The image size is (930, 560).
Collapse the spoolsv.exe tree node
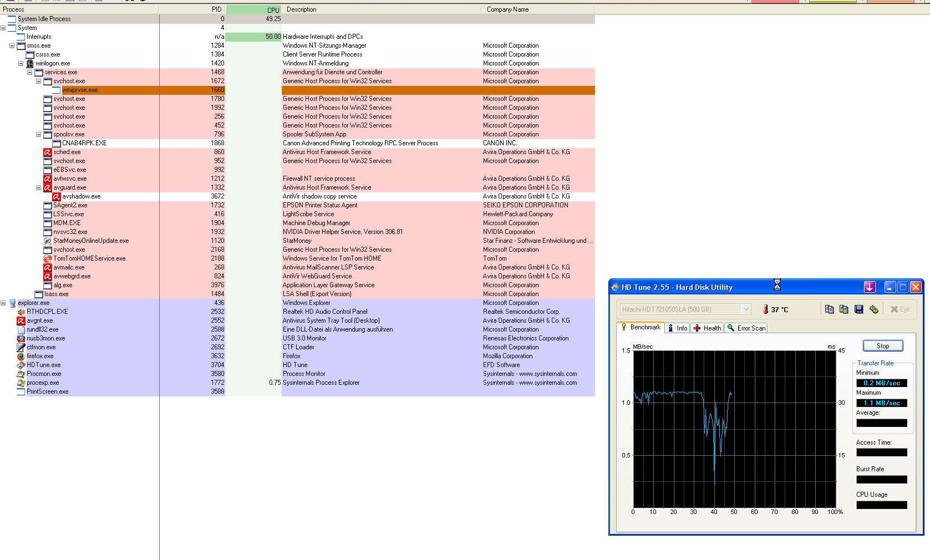tap(39, 134)
